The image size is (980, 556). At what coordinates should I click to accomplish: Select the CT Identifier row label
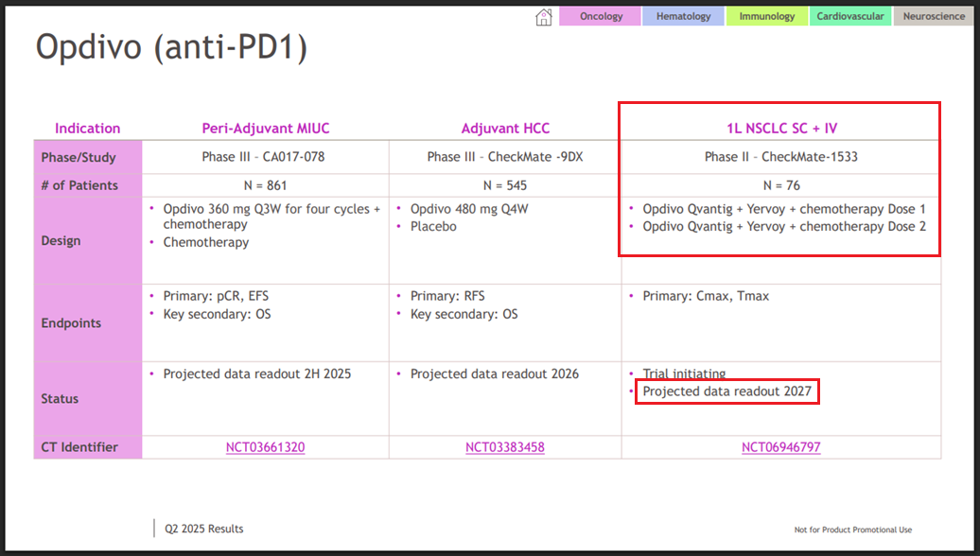coord(79,447)
